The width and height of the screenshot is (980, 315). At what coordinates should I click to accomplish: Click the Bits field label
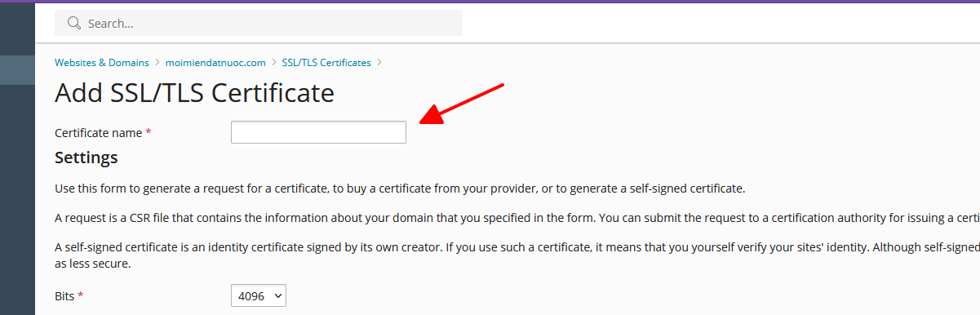(x=64, y=296)
